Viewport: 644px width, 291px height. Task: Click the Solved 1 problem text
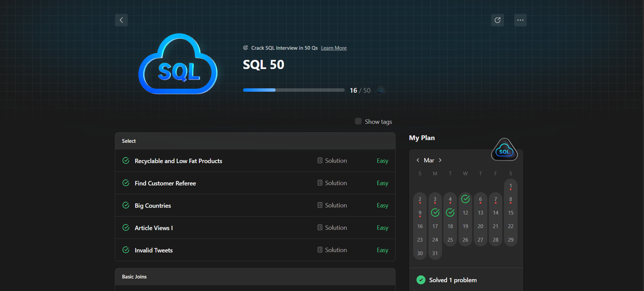pos(453,280)
